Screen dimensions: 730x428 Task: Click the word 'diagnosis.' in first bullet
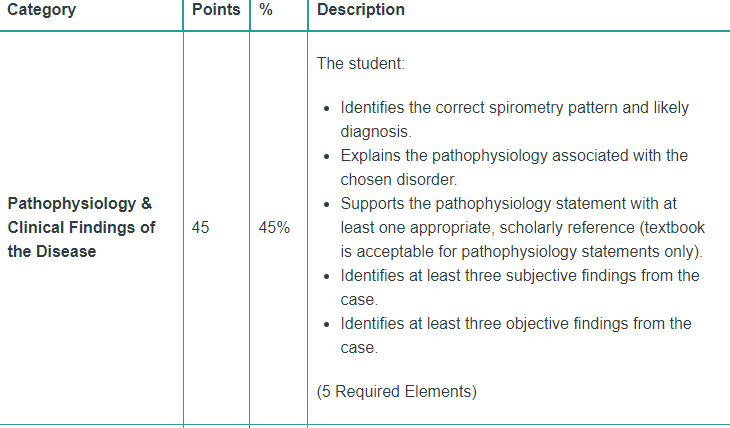pyautogui.click(x=376, y=132)
